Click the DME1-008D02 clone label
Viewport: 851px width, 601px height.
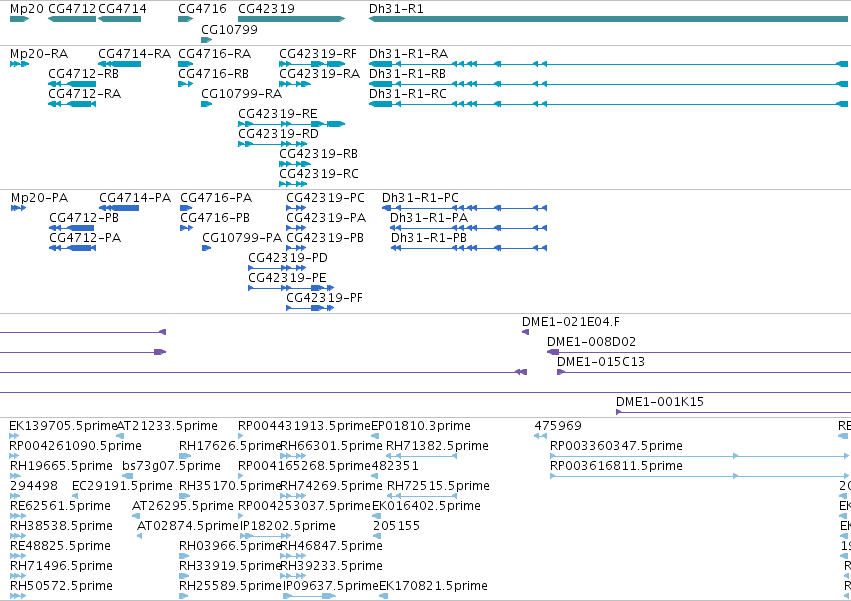point(592,342)
